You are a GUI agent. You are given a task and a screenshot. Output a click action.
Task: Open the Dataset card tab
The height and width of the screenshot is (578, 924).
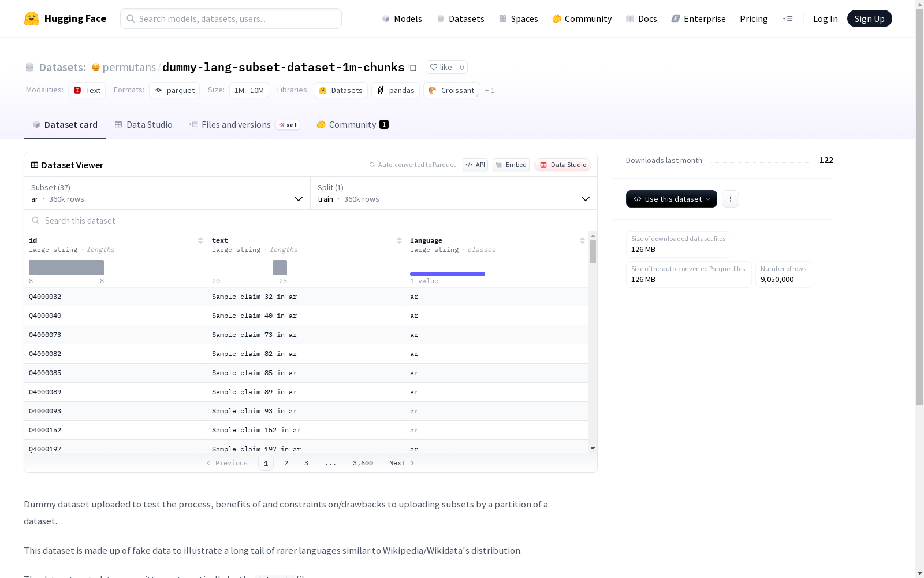pos(65,124)
